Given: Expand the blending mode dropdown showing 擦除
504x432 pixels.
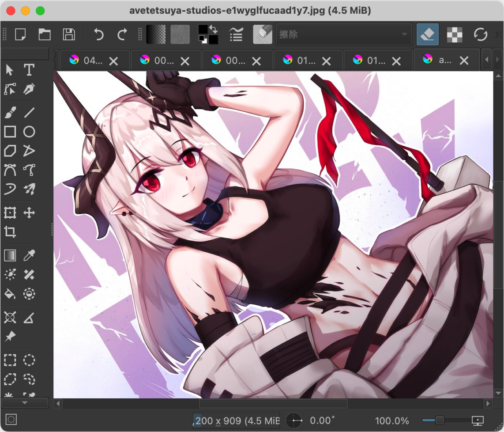Looking at the screenshot, I should point(344,34).
